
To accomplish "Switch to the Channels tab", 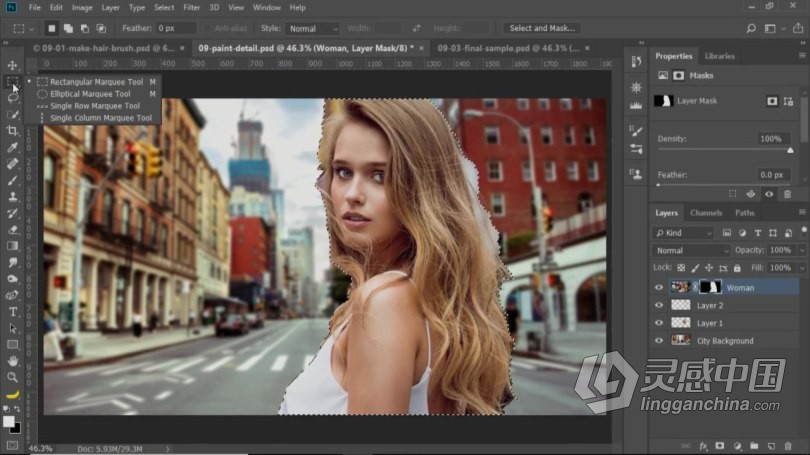I will [706, 213].
